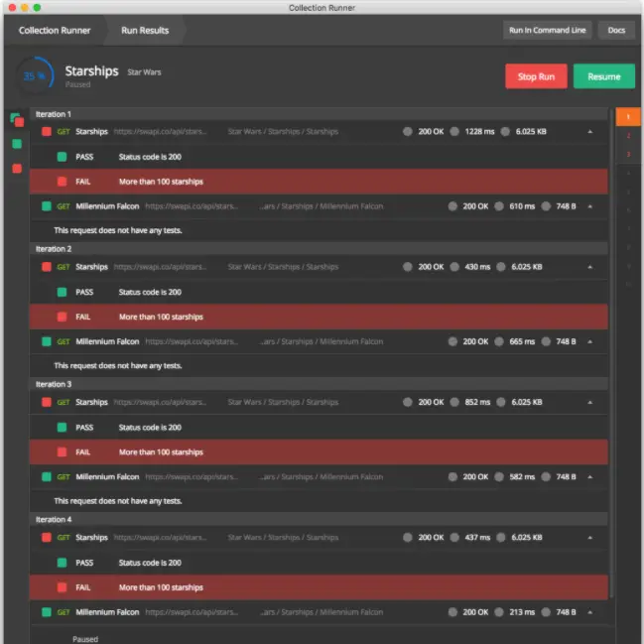Jump to iteration 2 in the right index
Screen dimensions: 644x644
[627, 136]
